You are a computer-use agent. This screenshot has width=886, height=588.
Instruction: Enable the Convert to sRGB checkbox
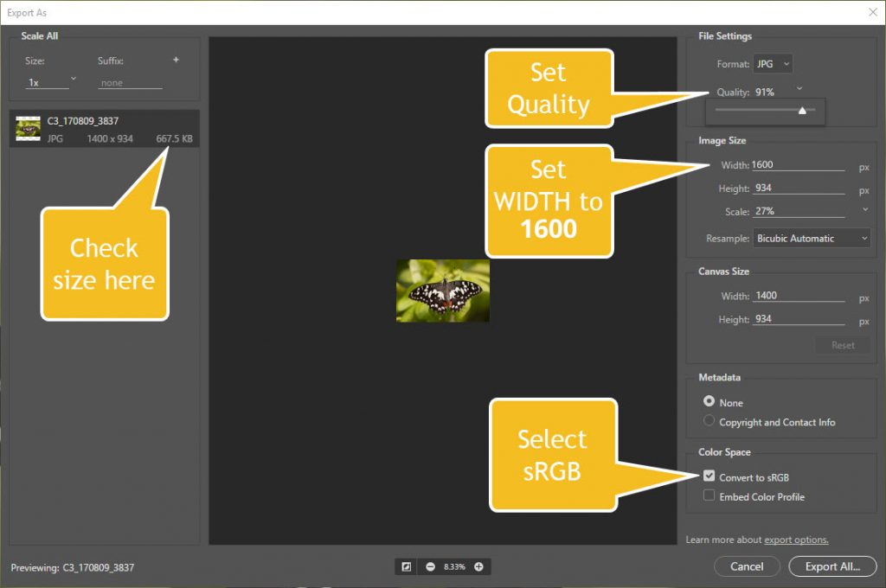point(709,476)
